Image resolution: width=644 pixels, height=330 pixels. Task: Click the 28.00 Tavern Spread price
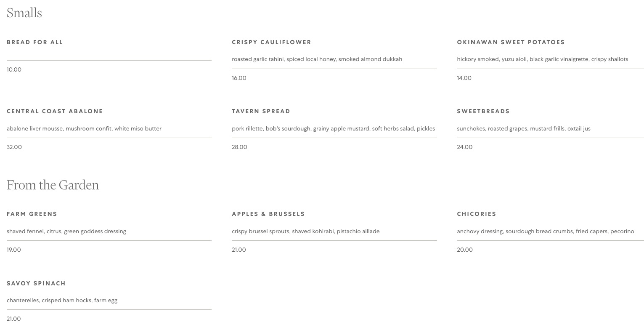[239, 147]
